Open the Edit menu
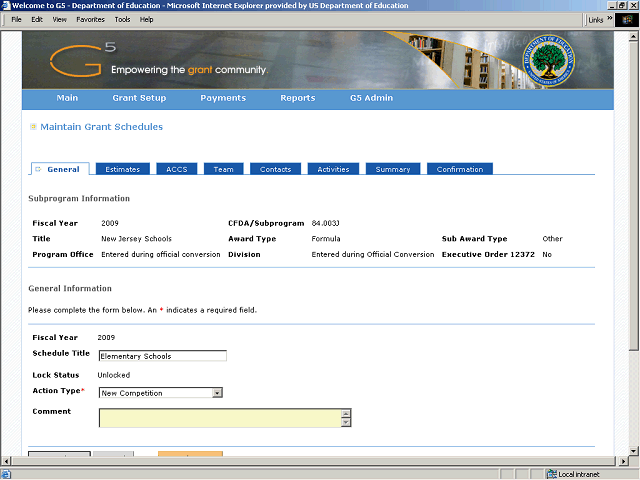 (37, 19)
